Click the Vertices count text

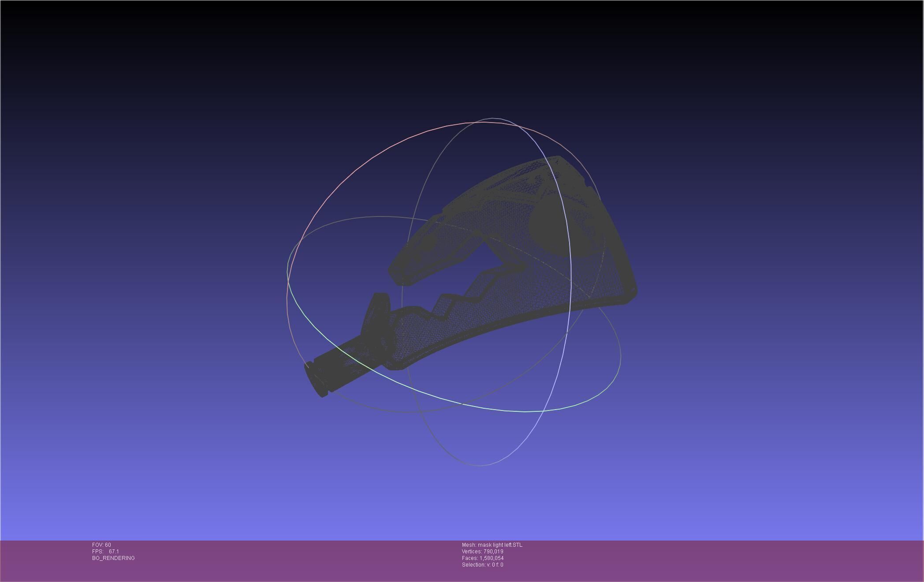pos(482,551)
